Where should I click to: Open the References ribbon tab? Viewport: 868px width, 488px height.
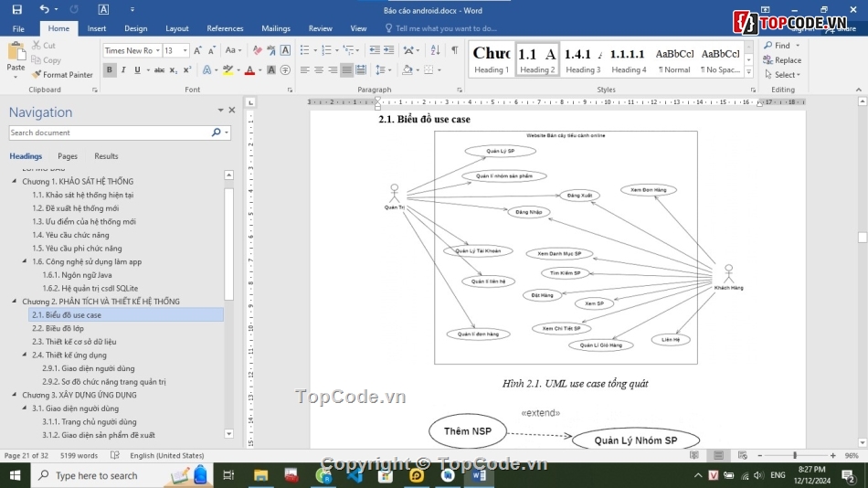[x=225, y=28]
